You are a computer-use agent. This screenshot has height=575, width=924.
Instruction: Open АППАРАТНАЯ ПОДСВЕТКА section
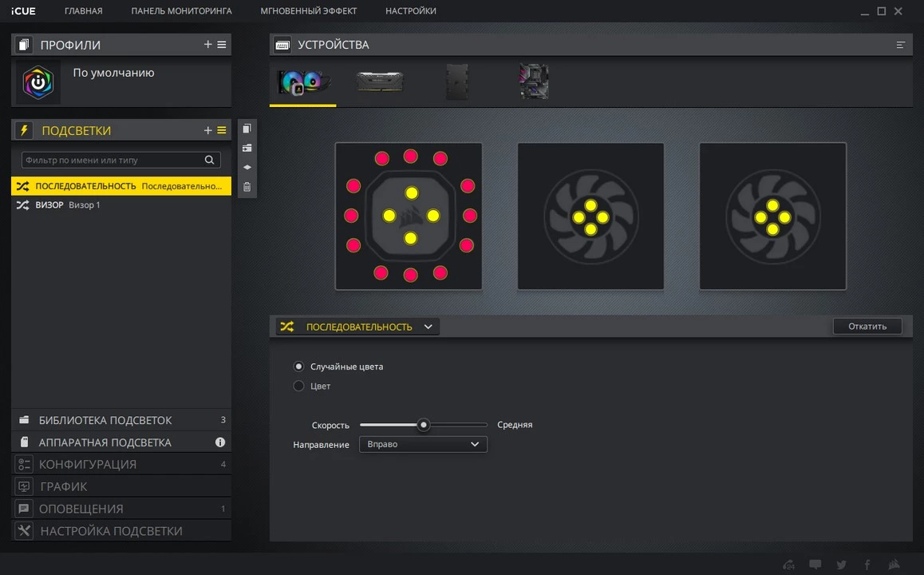[x=120, y=442]
